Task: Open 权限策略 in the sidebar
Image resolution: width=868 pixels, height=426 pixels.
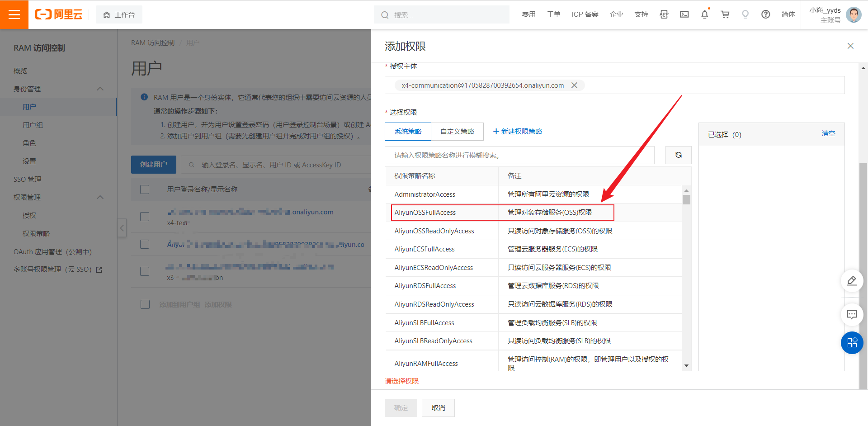Action: [36, 234]
